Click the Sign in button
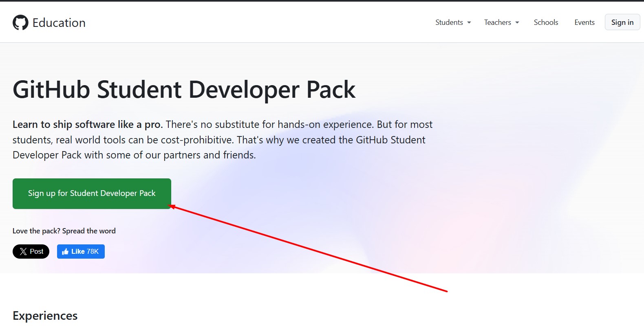 (x=622, y=22)
